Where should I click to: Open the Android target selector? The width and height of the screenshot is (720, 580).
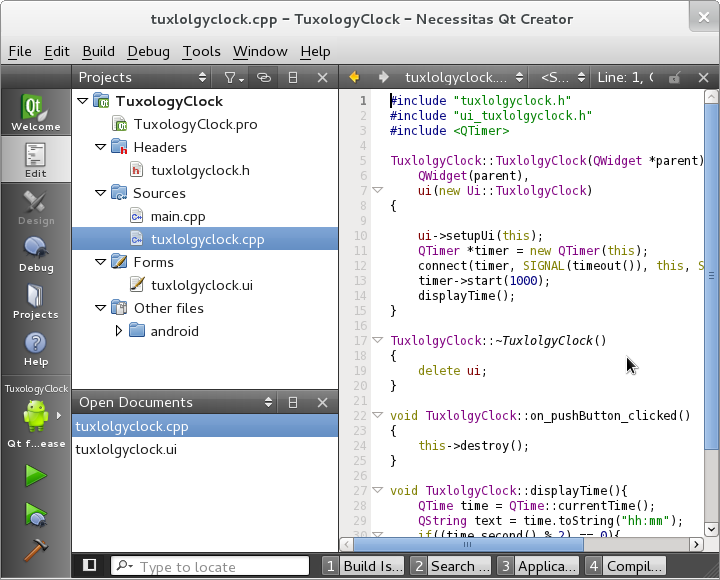coord(36,416)
